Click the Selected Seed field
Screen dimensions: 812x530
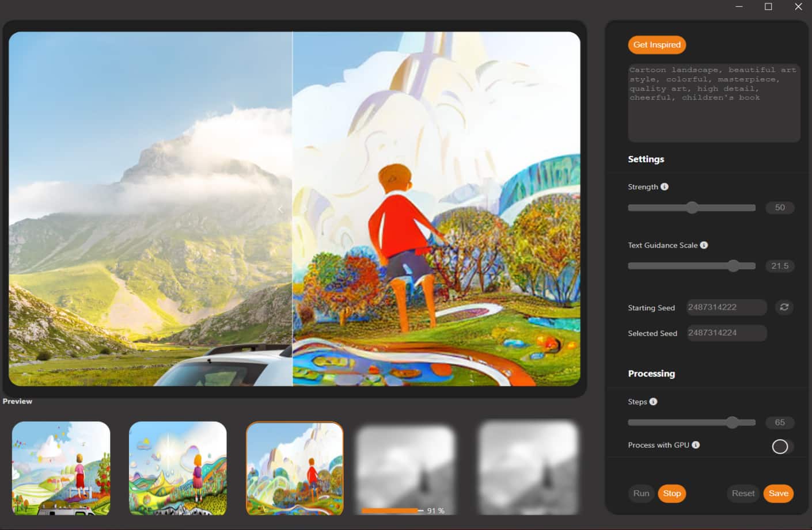(726, 333)
